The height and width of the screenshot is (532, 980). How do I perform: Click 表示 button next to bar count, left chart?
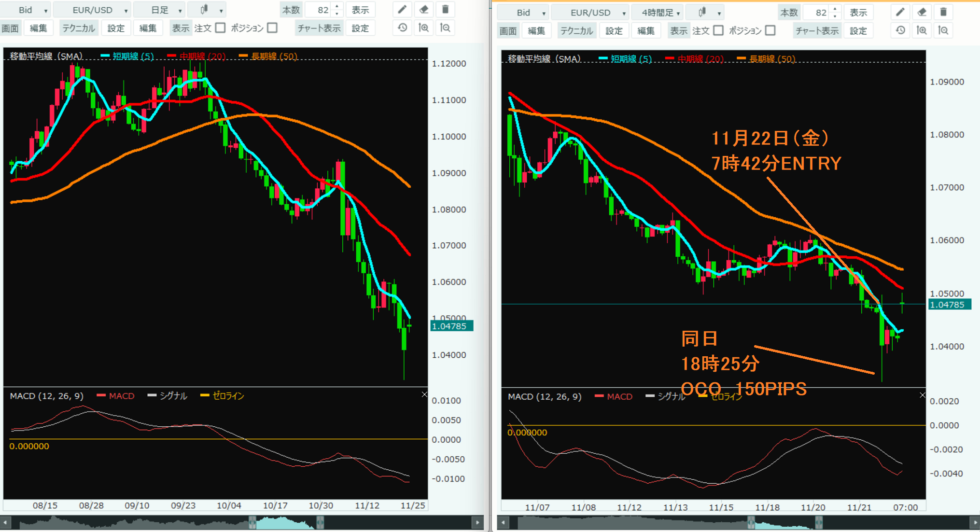point(360,10)
